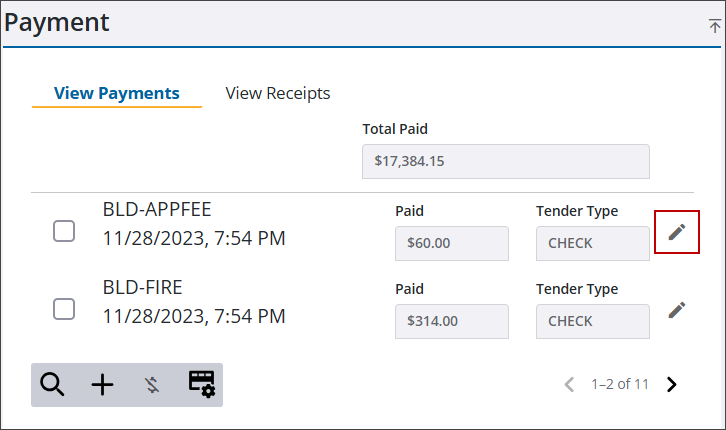Viewport: 726px width, 430px height.
Task: Select the BLD-FIRE payment checkbox
Action: tap(64, 309)
